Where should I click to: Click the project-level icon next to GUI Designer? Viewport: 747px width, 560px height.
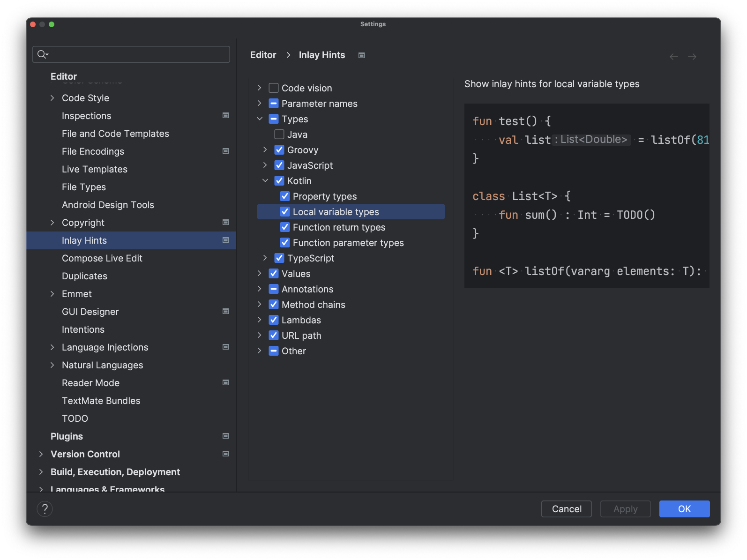(x=226, y=311)
